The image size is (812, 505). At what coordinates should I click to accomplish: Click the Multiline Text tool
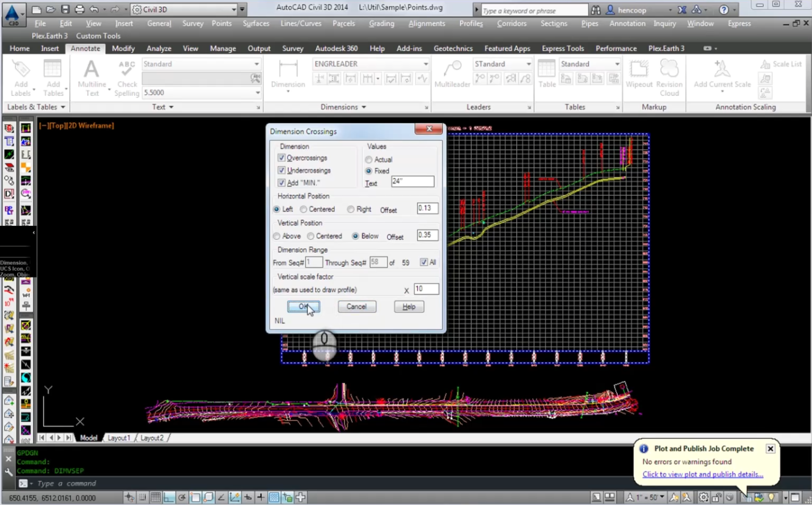pyautogui.click(x=92, y=78)
